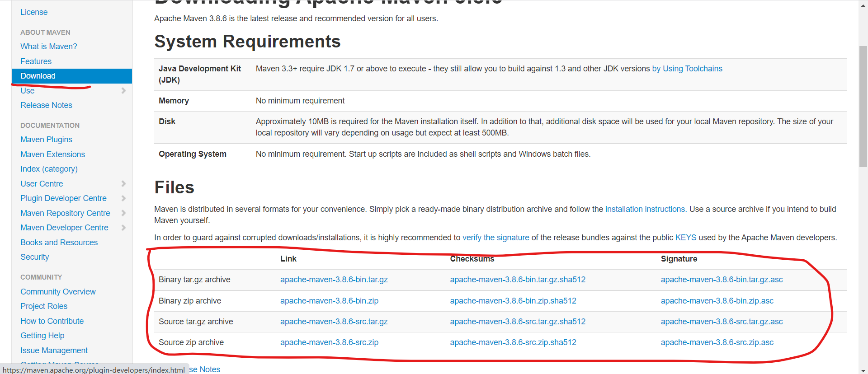This screenshot has height=374, width=868.
Task: Click the Binary tar.gz archive row label
Action: click(x=194, y=280)
